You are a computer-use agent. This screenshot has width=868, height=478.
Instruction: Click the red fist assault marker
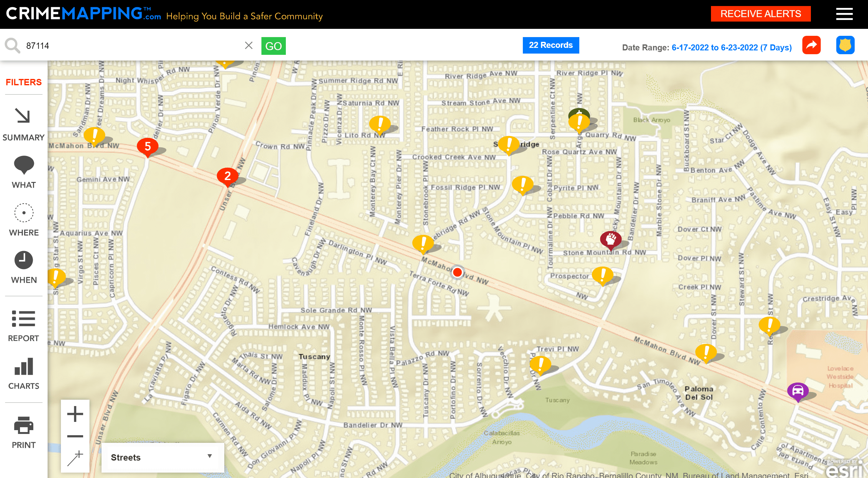click(611, 240)
